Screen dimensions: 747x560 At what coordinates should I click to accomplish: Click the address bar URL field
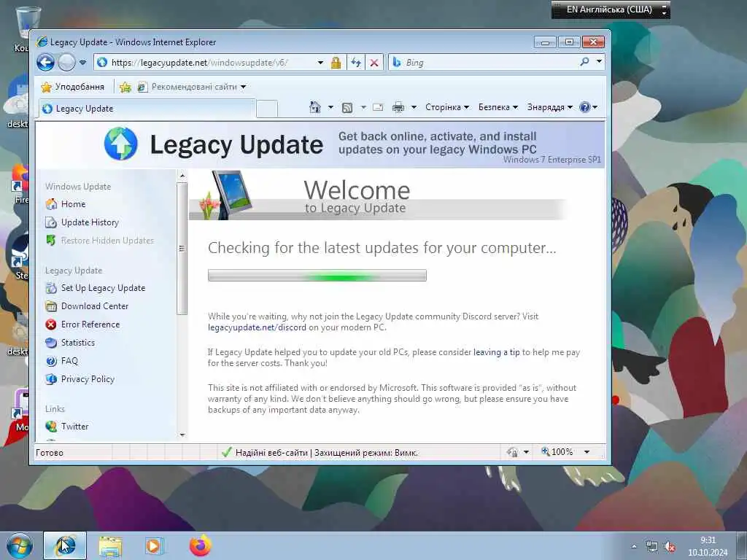click(x=205, y=63)
